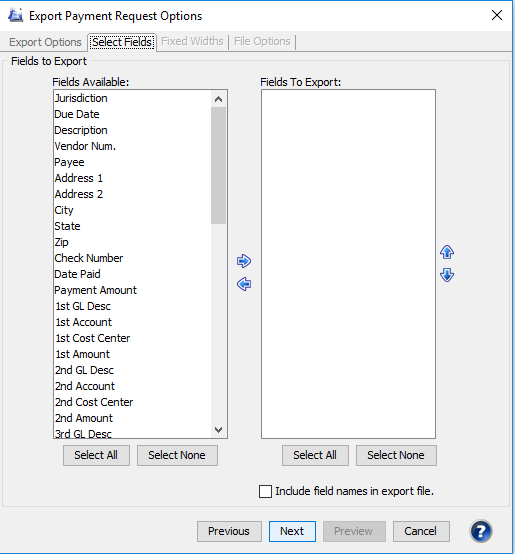
Task: Click the right arrow to add field
Action: point(244,261)
